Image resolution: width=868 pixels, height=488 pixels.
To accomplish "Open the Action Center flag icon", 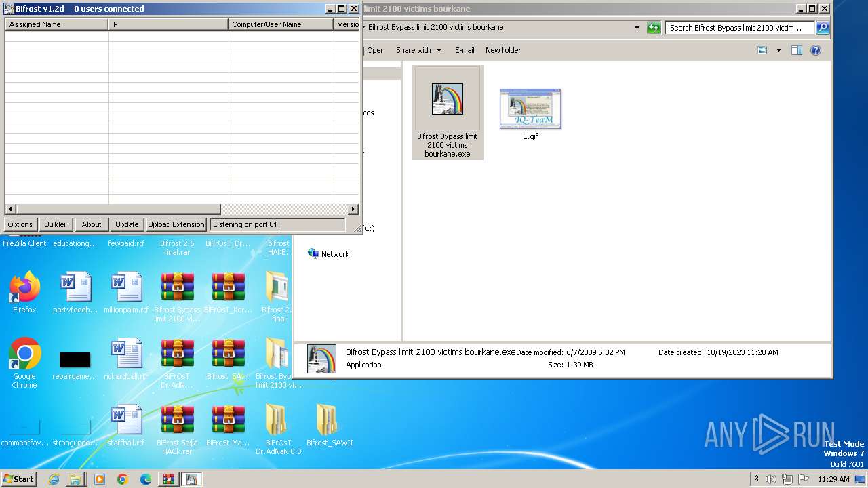I will 802,479.
